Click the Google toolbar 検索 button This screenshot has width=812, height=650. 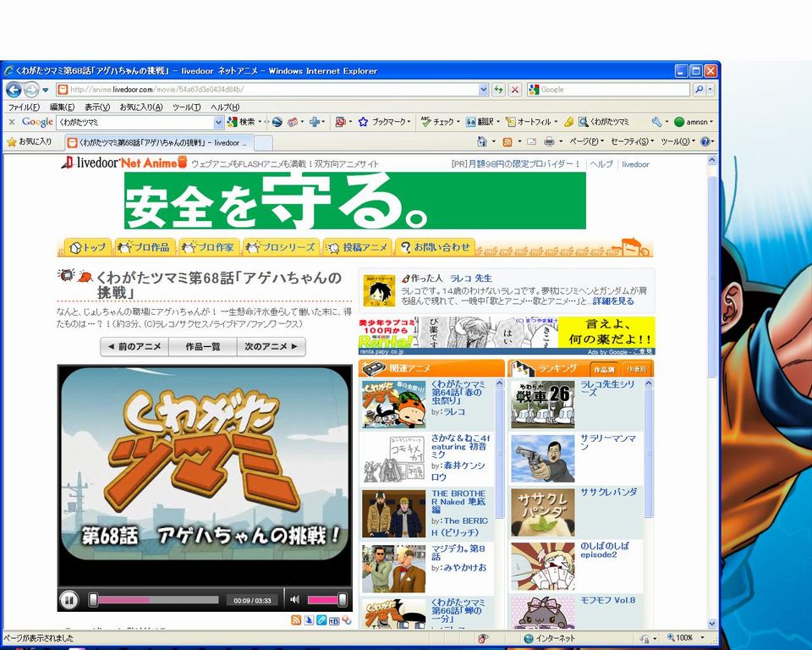[242, 122]
